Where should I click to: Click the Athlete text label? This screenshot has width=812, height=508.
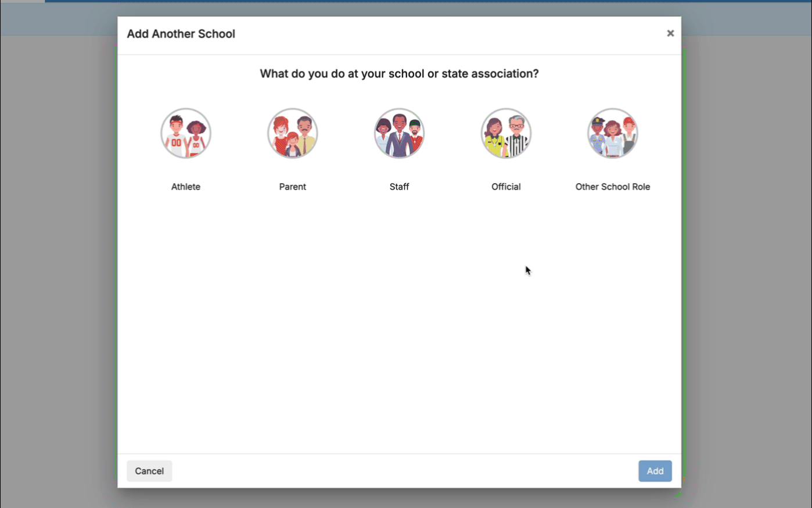186,187
